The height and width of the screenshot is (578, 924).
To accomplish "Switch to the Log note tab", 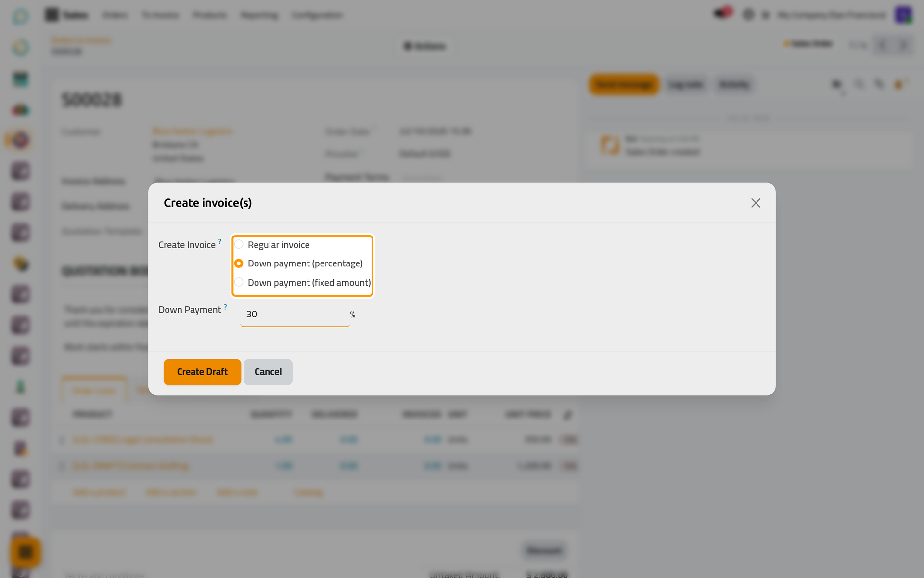I will [x=686, y=85].
